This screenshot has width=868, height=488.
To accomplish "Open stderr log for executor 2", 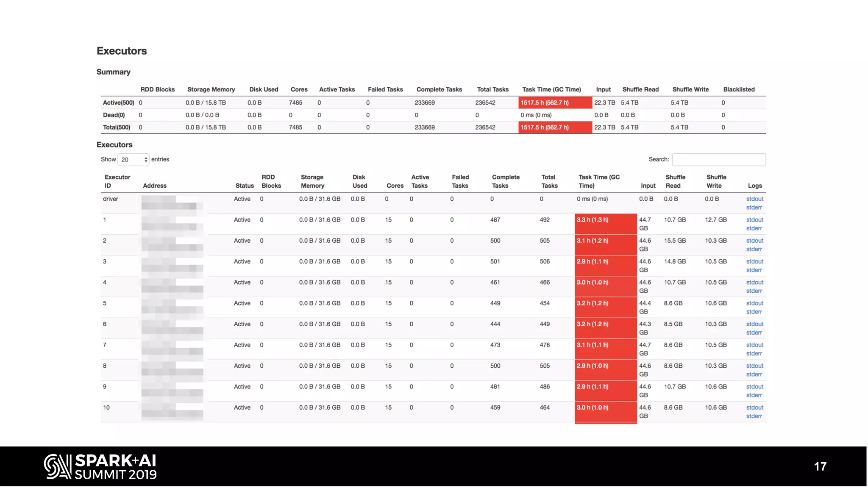I will click(754, 249).
